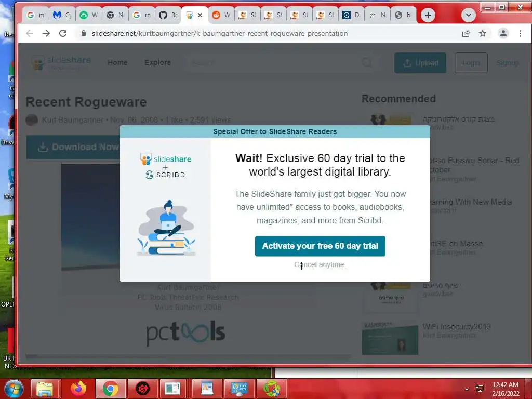
Task: Click the Scribd logo in the dialog
Action: pos(166,175)
